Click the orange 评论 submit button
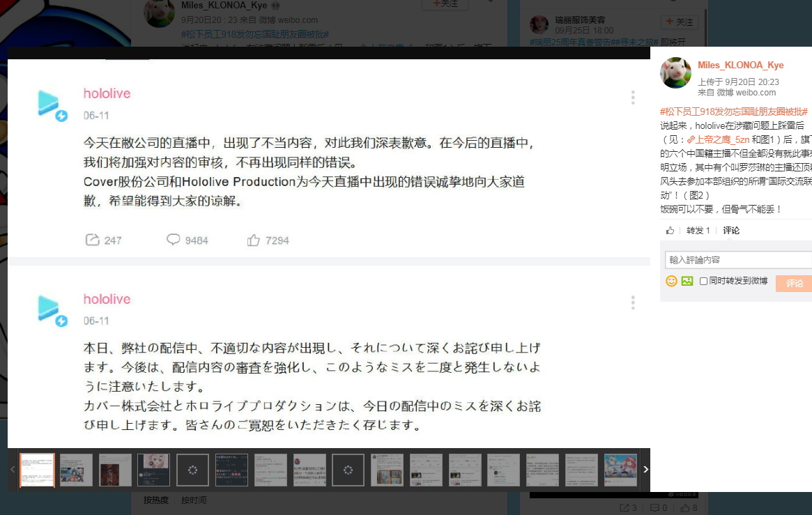812x515 pixels. (x=794, y=283)
